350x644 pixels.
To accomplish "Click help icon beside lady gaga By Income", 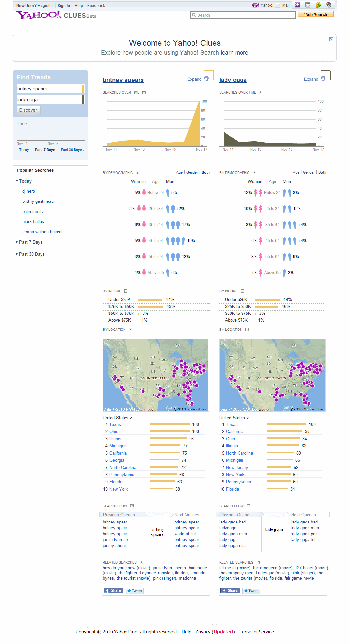I will click(x=242, y=291).
